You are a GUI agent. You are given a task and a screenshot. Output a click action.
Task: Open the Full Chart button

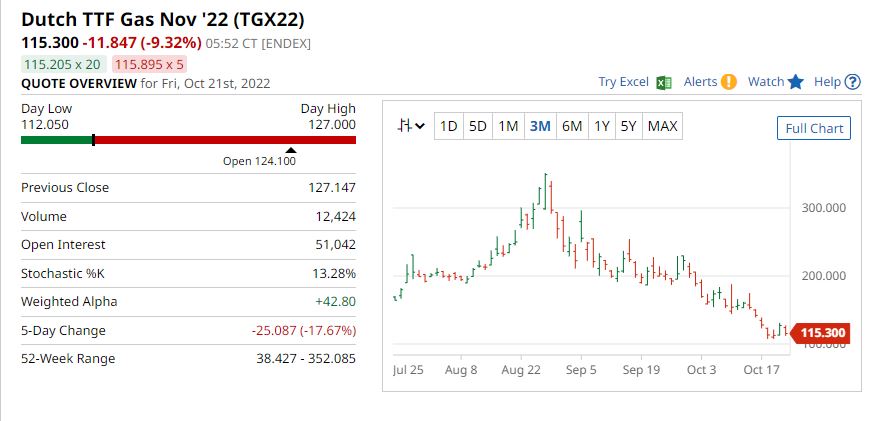tap(814, 128)
